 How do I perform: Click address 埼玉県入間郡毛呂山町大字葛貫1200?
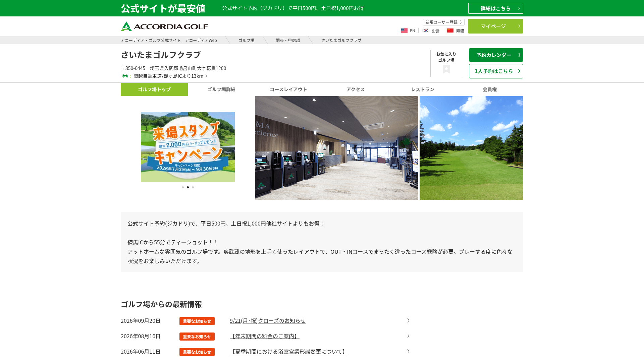[188, 68]
